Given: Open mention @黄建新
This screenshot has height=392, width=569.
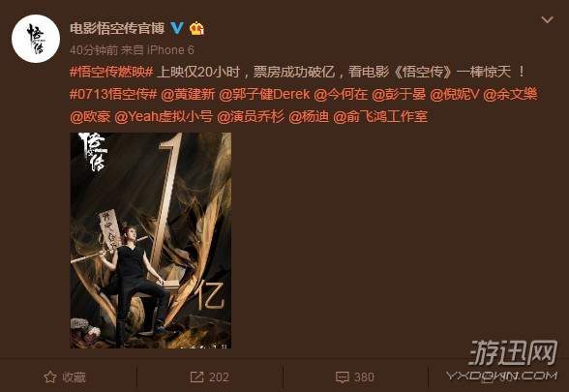Looking at the screenshot, I should pos(188,95).
